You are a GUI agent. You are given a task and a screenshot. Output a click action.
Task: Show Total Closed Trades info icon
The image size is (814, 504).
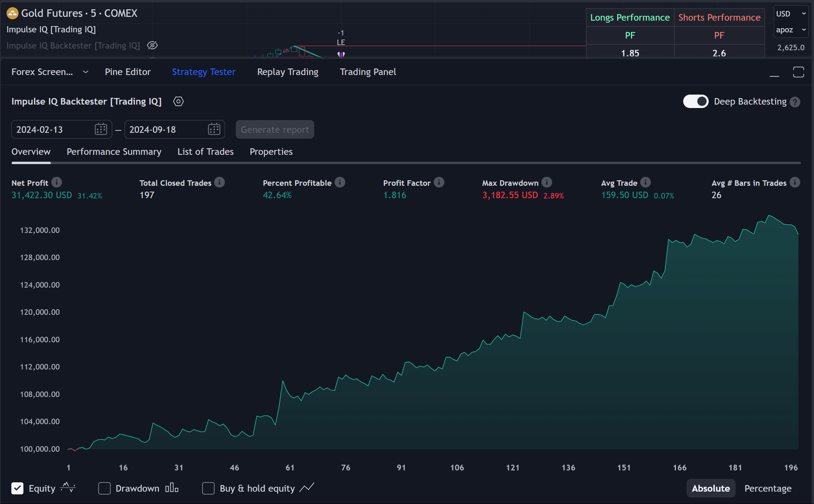[219, 182]
